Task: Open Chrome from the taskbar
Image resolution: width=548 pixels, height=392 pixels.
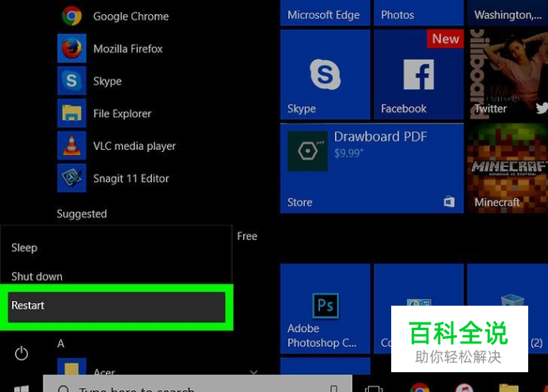Action: (x=420, y=387)
